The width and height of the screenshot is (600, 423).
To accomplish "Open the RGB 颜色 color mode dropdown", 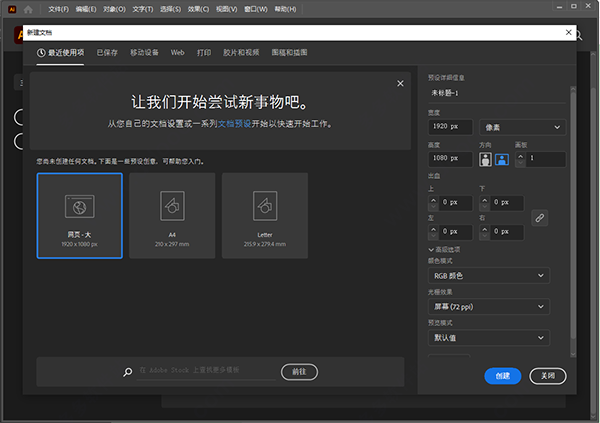I will (x=489, y=275).
